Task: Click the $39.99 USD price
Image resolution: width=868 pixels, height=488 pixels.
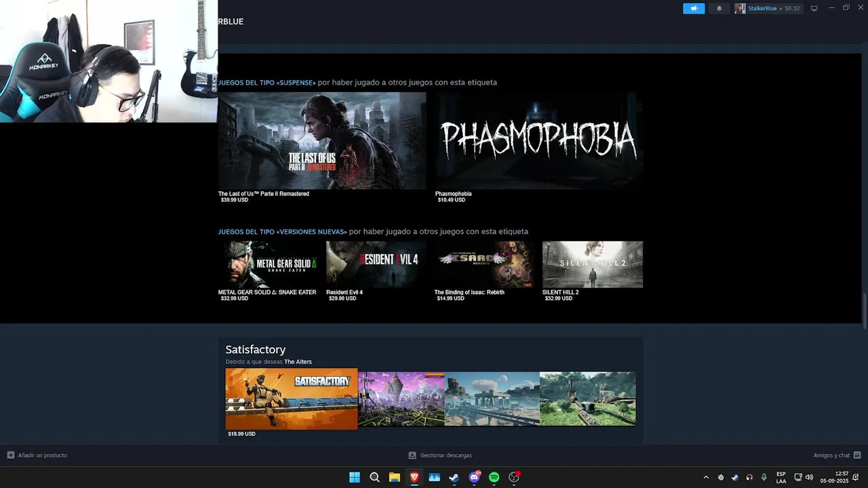Action: click(235, 200)
